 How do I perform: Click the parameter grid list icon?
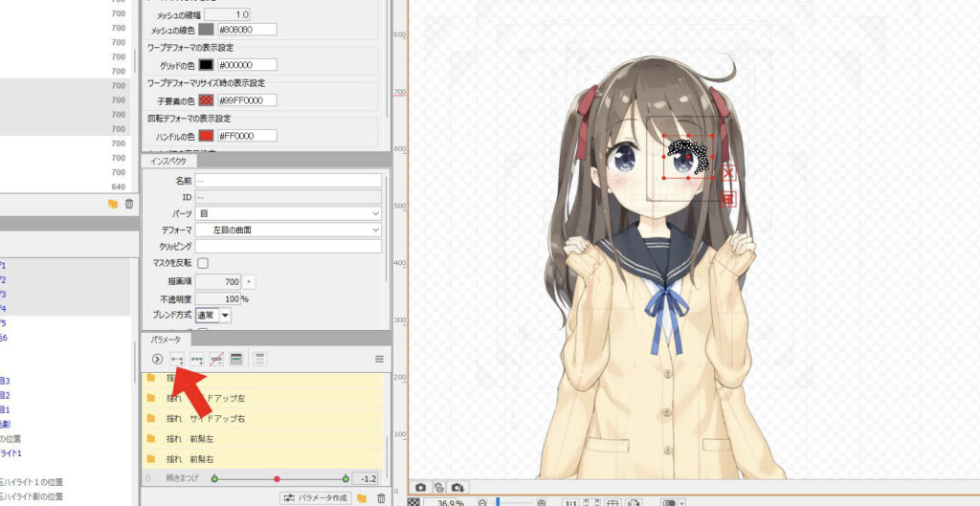pos(260,359)
